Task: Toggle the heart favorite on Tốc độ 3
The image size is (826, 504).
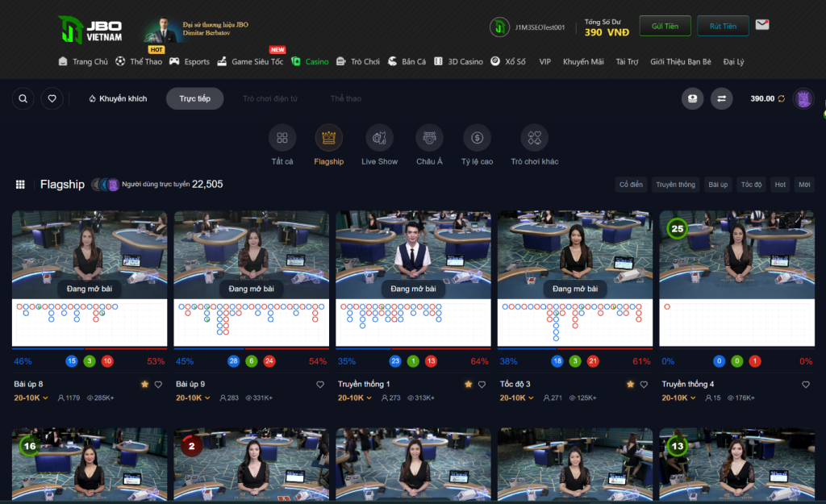Action: pyautogui.click(x=644, y=385)
